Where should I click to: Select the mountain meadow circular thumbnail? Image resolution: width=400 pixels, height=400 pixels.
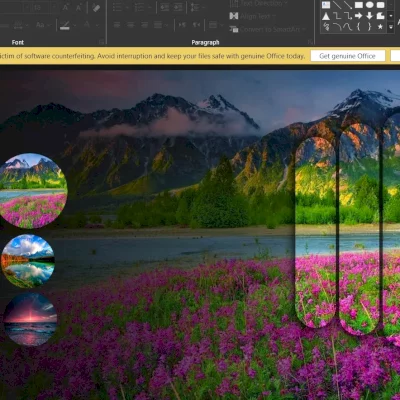[33, 191]
